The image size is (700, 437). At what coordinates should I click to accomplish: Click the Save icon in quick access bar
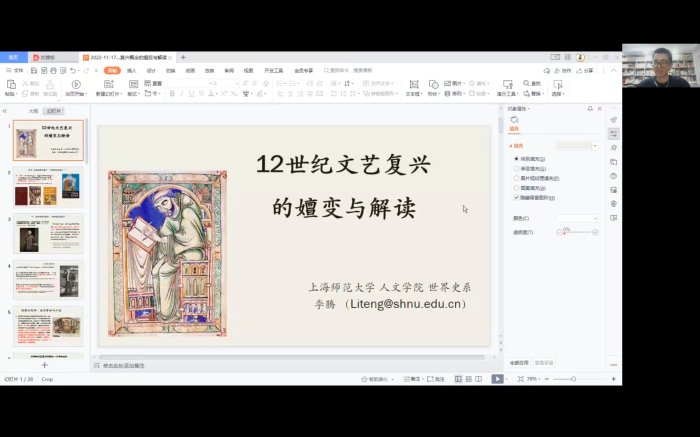[34, 71]
